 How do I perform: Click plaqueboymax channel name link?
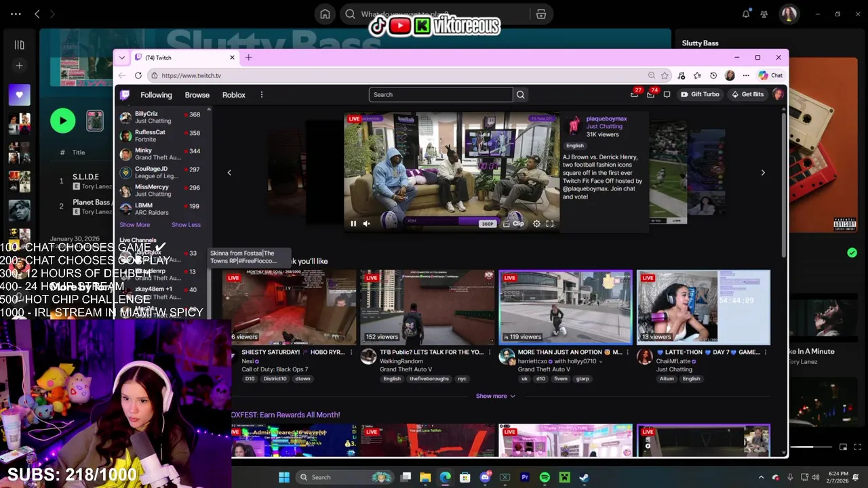pos(606,119)
